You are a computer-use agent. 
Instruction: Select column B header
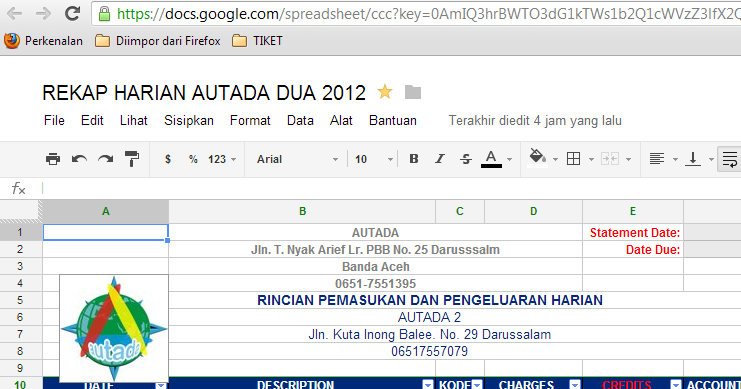(302, 211)
